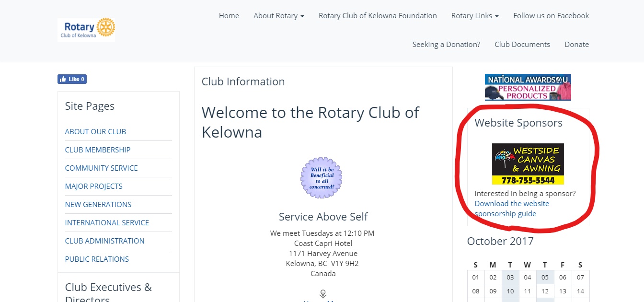Select Home in the navigation bar

(229, 15)
